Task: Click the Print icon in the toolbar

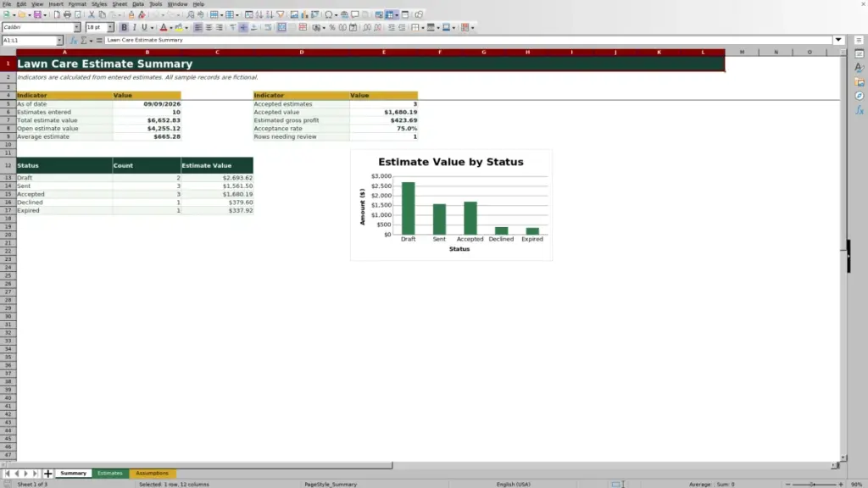Action: (67, 14)
